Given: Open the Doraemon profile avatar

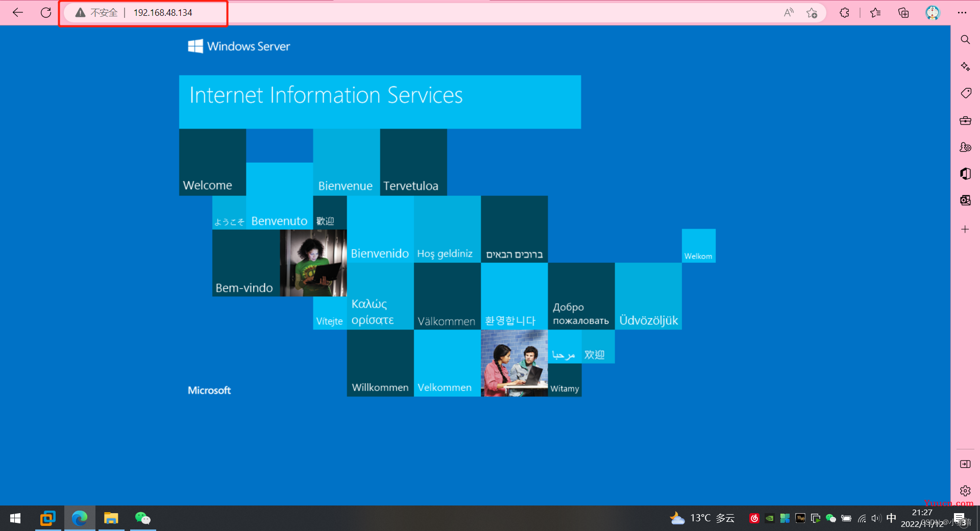Looking at the screenshot, I should coord(933,13).
